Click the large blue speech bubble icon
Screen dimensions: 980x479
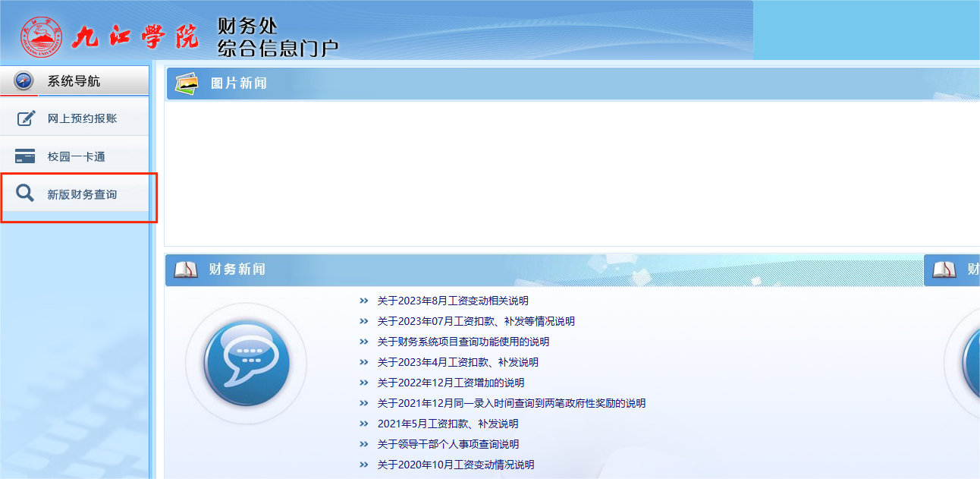pos(246,364)
